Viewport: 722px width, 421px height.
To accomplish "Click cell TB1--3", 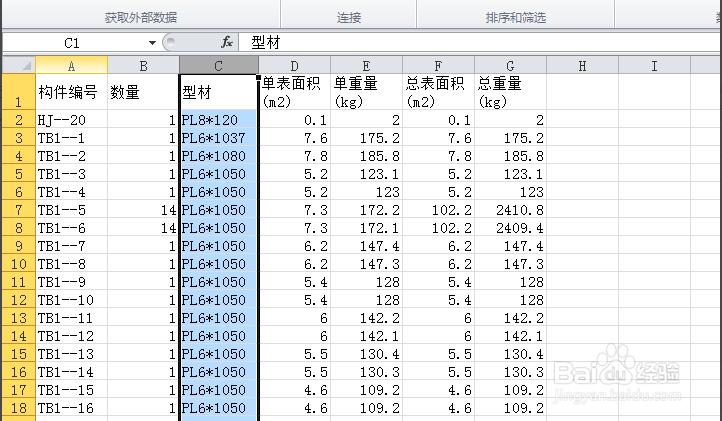I will (71, 174).
